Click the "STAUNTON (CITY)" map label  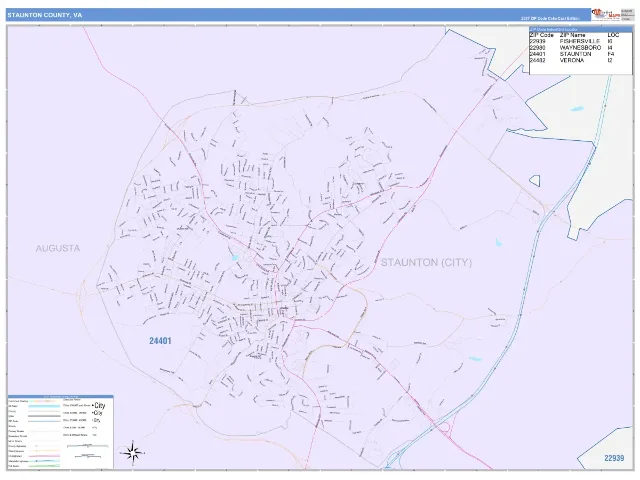pos(426,262)
